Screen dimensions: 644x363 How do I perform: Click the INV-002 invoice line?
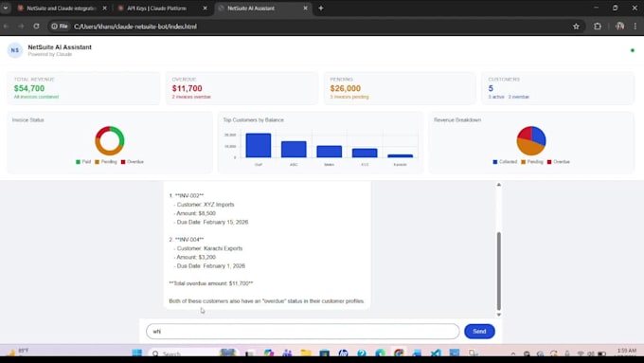pos(187,195)
